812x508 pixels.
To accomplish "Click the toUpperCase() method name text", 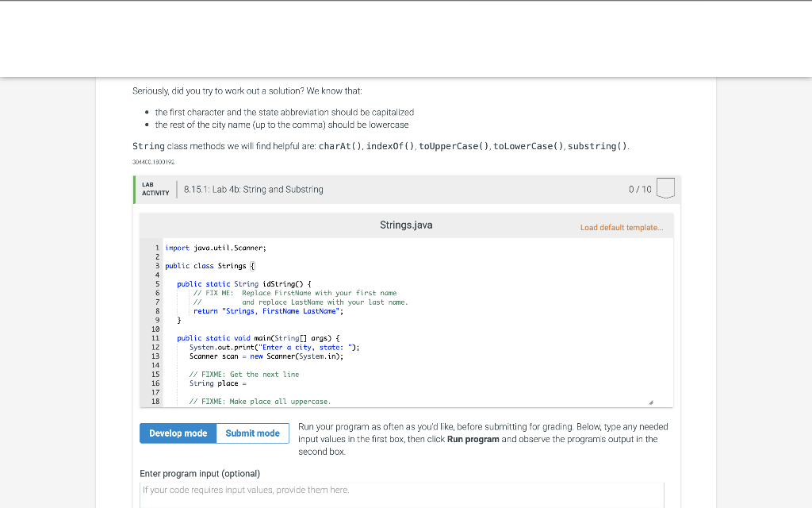I will (454, 146).
